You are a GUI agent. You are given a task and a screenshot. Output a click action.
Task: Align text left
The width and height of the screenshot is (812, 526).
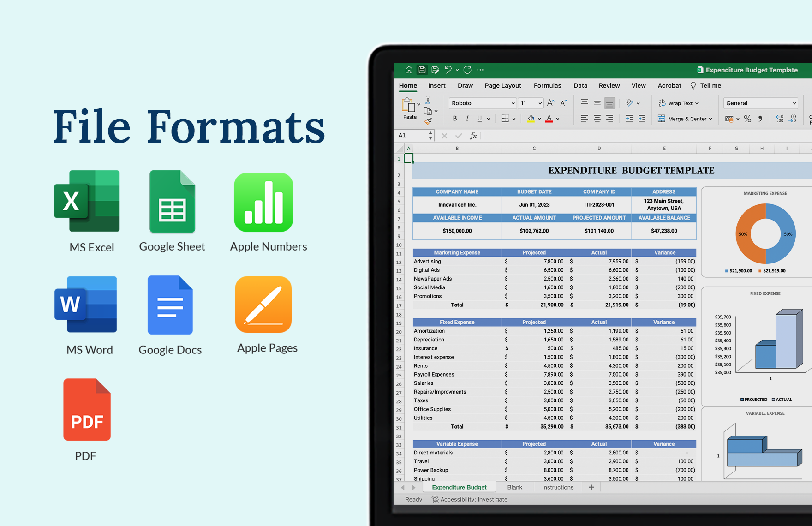pos(585,119)
